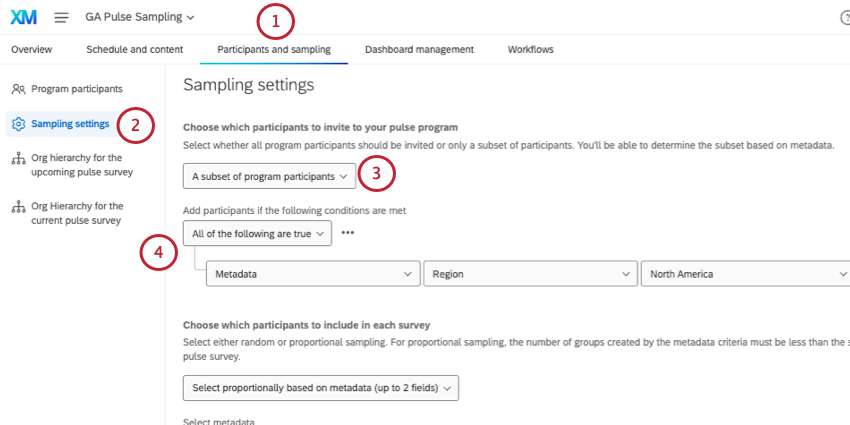Expand the GA Pulse Sampling project dropdown
The image size is (850, 425).
(139, 17)
